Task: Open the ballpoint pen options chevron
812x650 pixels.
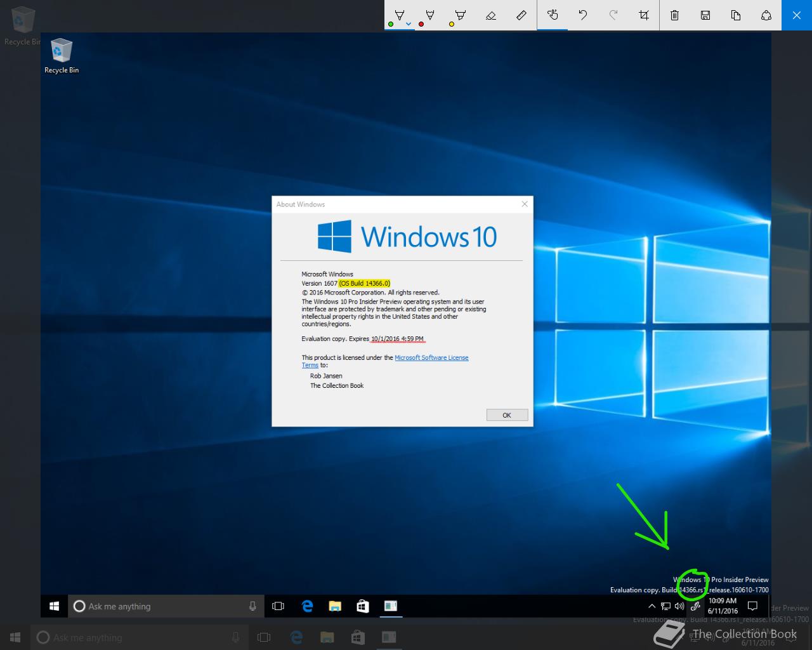Action: tap(409, 24)
